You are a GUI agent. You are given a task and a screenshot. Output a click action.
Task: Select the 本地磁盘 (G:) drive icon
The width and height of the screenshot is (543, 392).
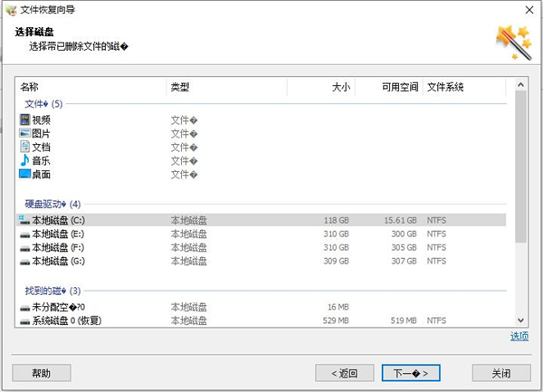coord(24,261)
